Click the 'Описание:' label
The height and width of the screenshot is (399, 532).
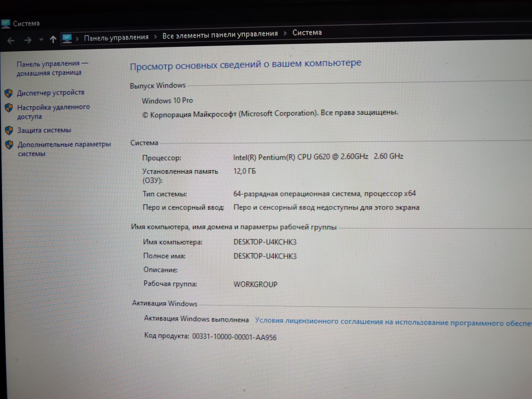click(x=160, y=270)
